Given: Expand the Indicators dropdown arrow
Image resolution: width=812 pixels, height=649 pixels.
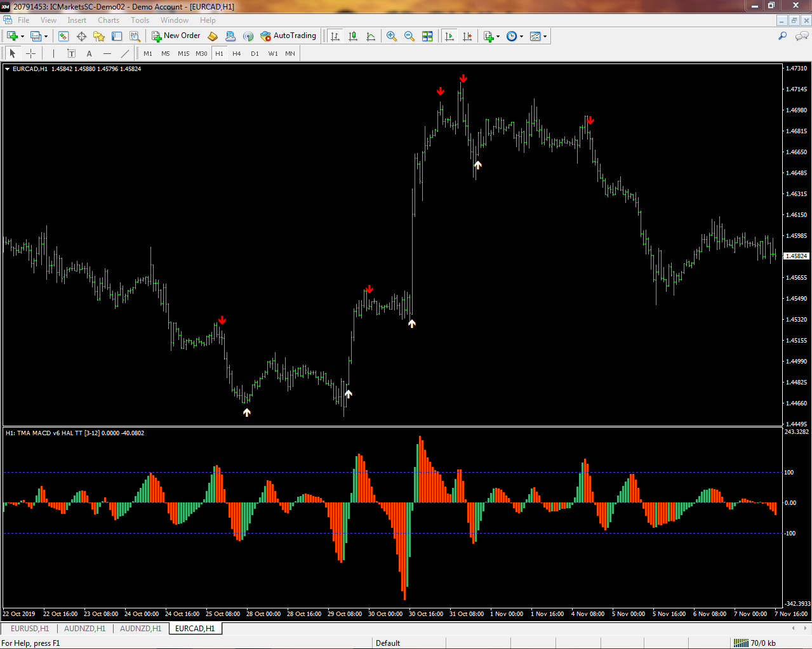Looking at the screenshot, I should click(498, 36).
